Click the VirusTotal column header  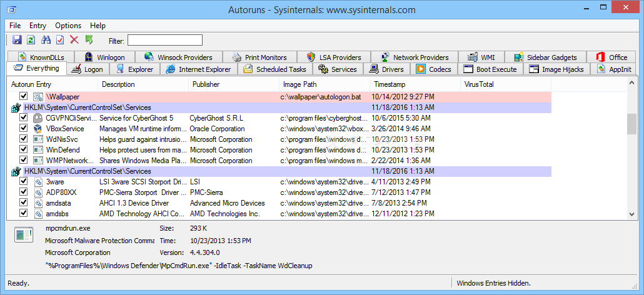tap(506, 84)
